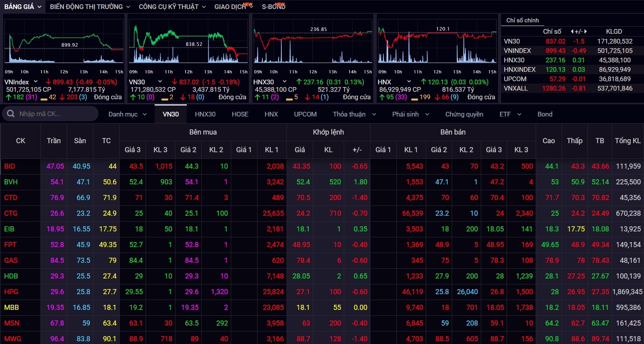Open Công cụ kỹ thuật menu
The height and width of the screenshot is (344, 644).
click(172, 7)
